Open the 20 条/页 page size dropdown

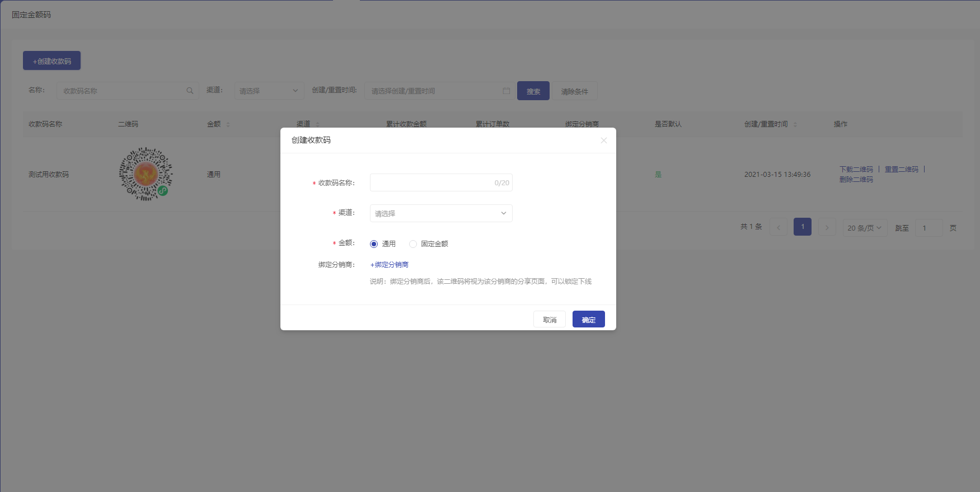865,228
